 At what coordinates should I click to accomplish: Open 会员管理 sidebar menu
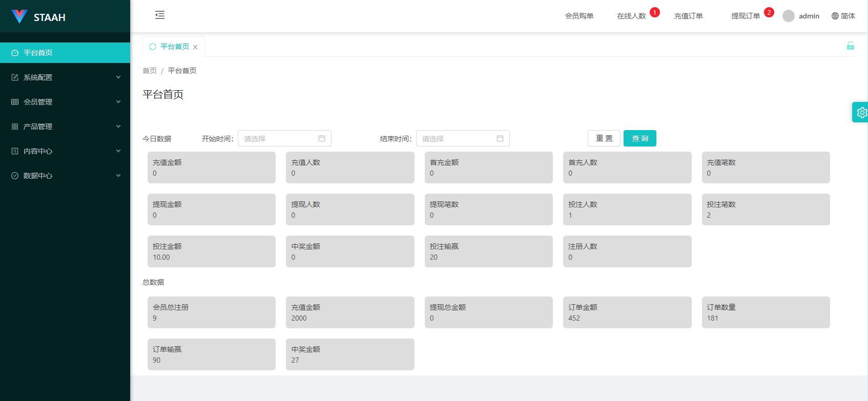point(65,102)
